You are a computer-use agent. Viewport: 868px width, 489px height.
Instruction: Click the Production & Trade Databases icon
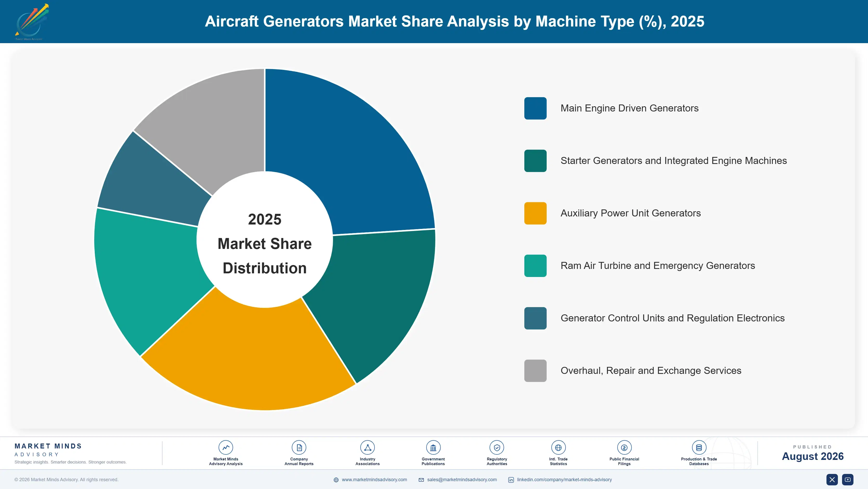(x=699, y=447)
